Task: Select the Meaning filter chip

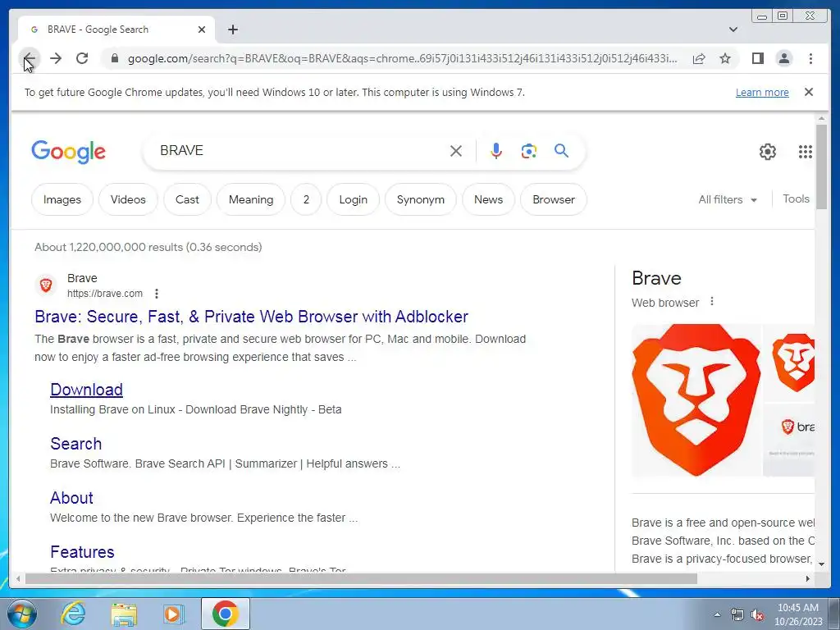Action: [x=251, y=199]
